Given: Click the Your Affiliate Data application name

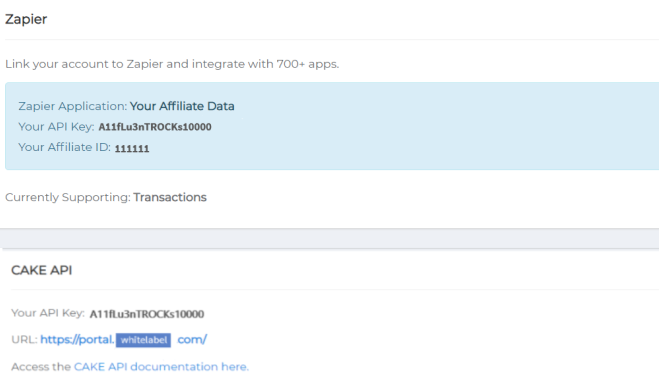Looking at the screenshot, I should pos(182,106).
